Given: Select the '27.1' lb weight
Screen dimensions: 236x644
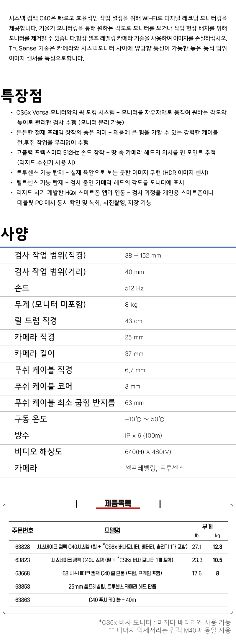Looking at the screenshot, I should click(197, 547).
